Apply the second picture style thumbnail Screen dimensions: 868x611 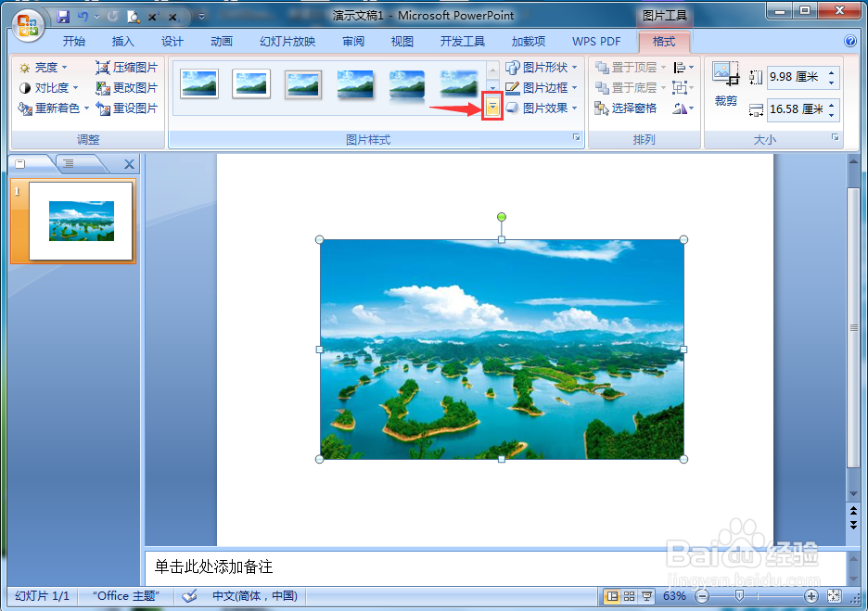[251, 83]
